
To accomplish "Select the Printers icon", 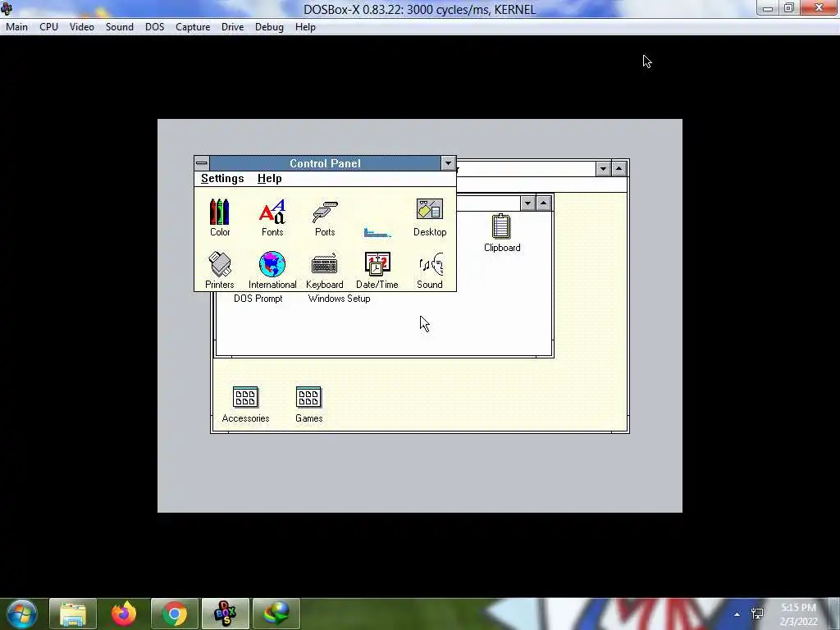I will (x=220, y=269).
